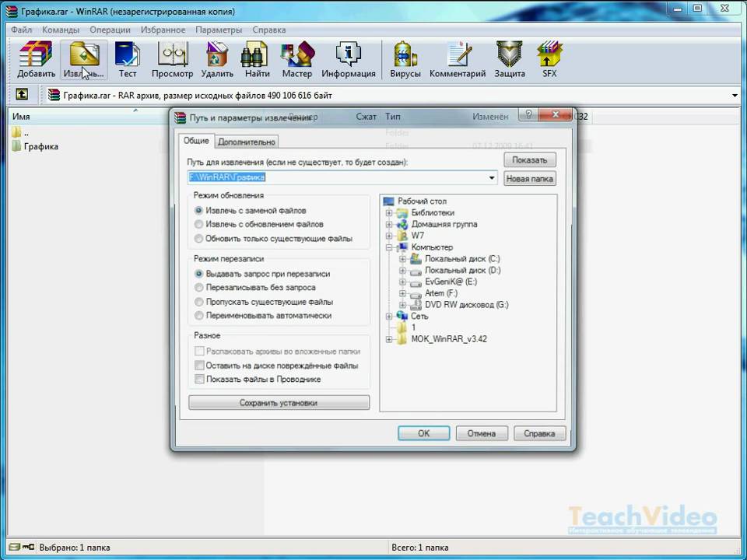Viewport: 747px width, 560px height.
Task: Open the Избранное menu
Action: click(x=163, y=30)
